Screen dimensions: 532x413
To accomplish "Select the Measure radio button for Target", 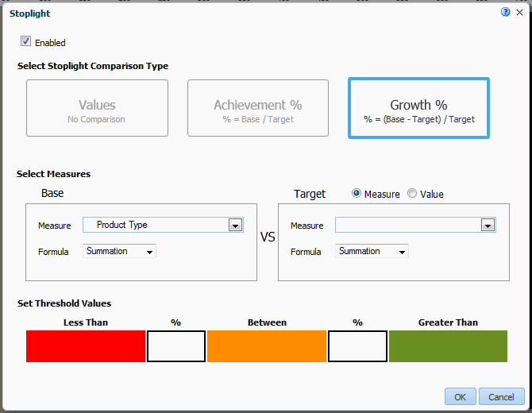I will tap(357, 194).
